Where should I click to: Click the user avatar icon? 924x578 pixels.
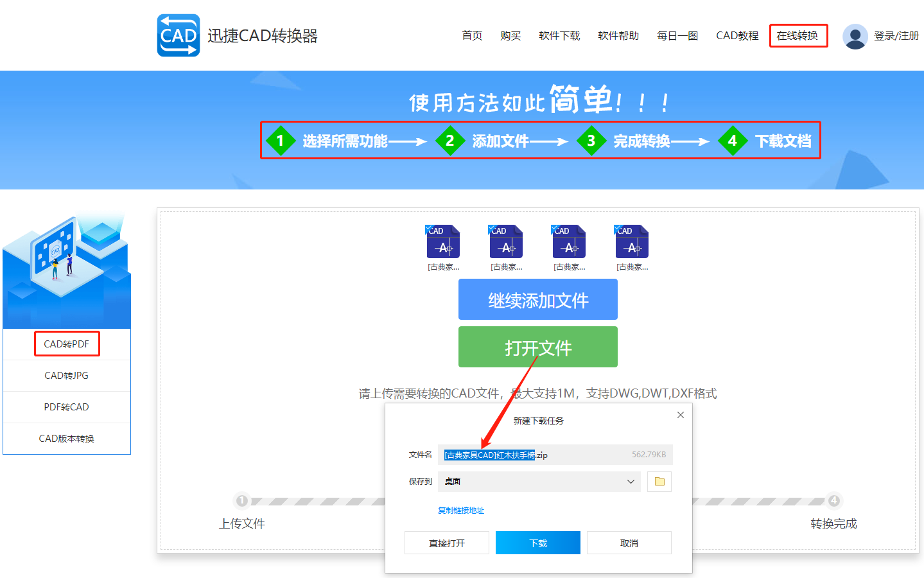coord(855,37)
